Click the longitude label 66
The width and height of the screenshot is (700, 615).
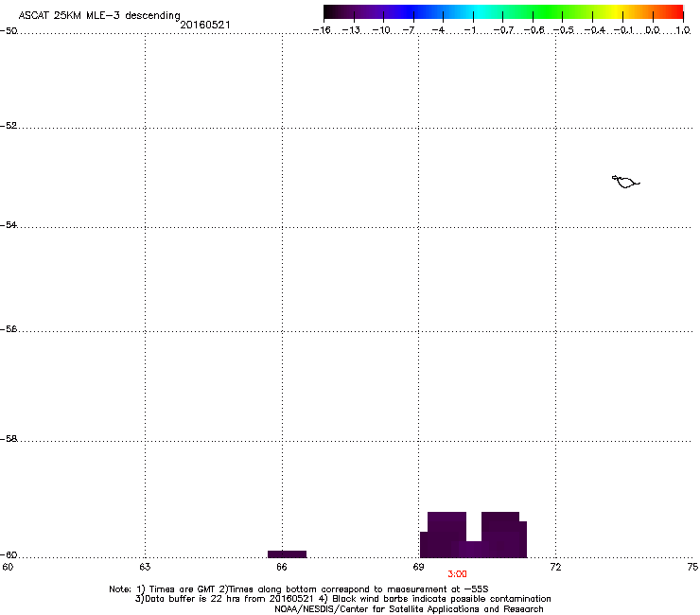[x=282, y=567]
